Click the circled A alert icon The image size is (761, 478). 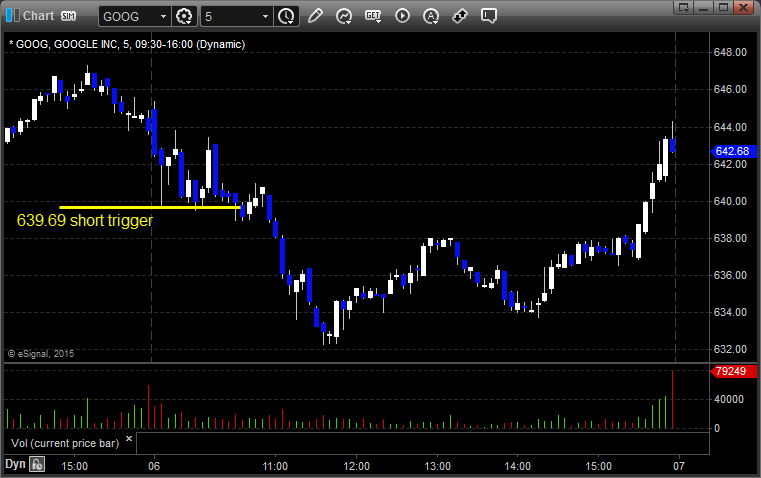[x=431, y=16]
